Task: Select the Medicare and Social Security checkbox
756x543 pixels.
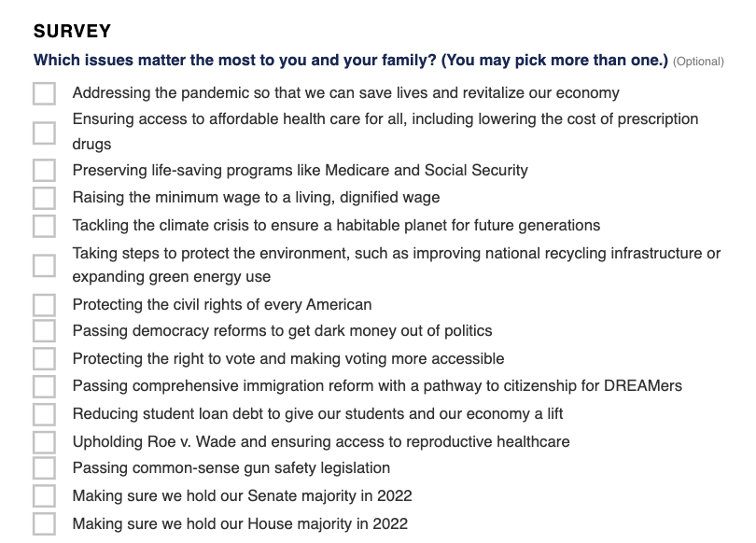Action: 44,171
